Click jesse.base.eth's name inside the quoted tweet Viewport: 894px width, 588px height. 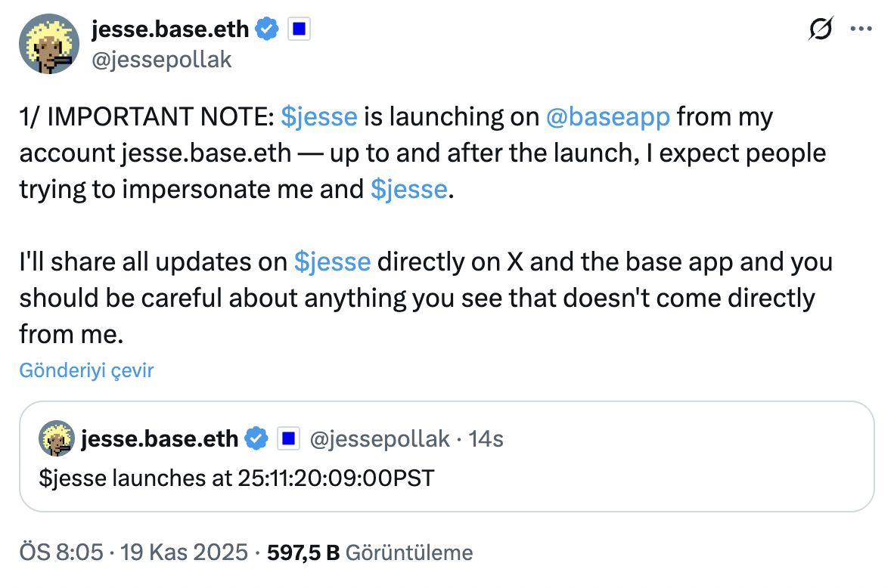[x=160, y=438]
